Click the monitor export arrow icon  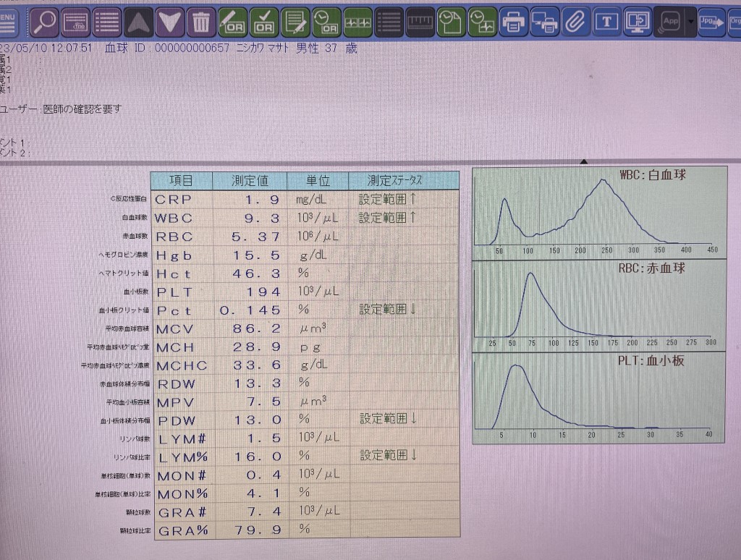tap(638, 22)
